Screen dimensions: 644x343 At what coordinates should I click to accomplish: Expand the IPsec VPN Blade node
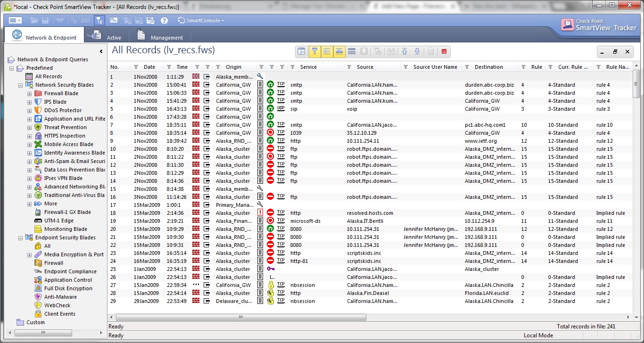(29, 178)
